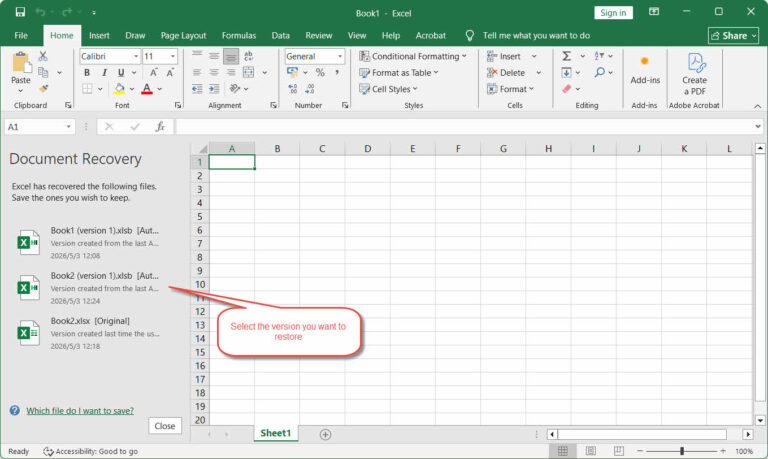Switch to the Acrobat tab
Image resolution: width=768 pixels, height=459 pixels.
[431, 35]
